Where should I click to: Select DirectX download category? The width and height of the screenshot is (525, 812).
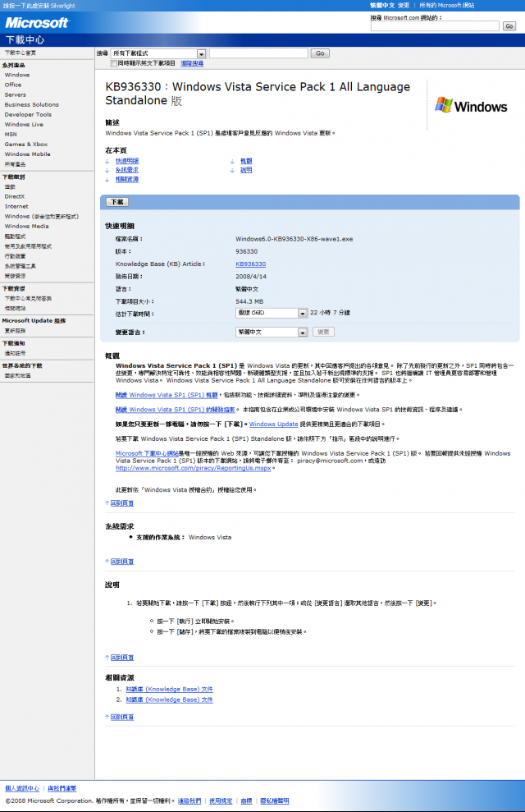click(x=15, y=196)
